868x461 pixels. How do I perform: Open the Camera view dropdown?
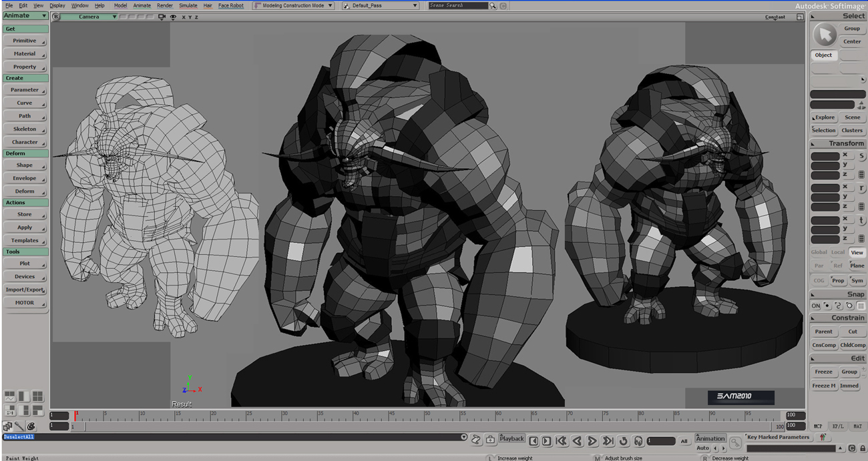click(x=89, y=17)
